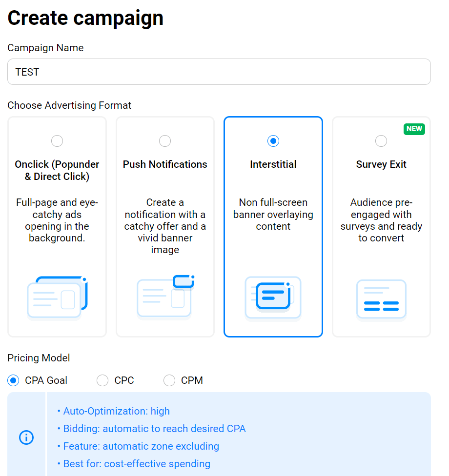Click the Push Notifications heading
449x476 pixels.
tap(165, 164)
